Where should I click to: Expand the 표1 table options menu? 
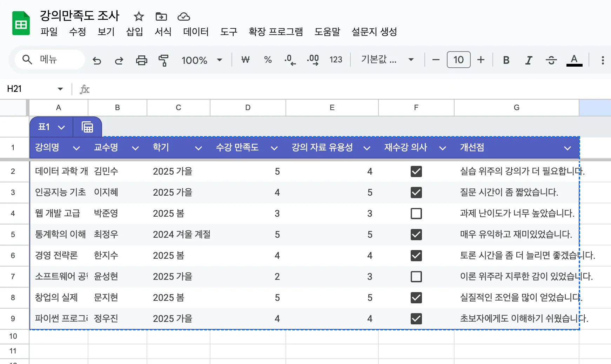point(61,127)
